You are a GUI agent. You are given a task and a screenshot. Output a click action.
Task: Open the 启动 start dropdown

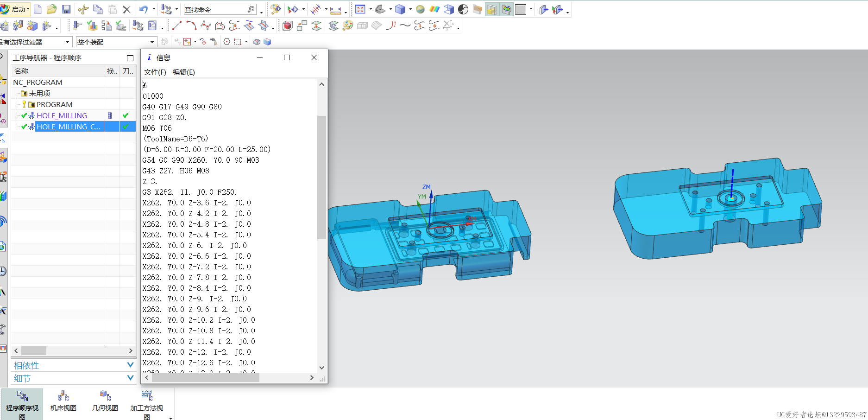[15, 9]
